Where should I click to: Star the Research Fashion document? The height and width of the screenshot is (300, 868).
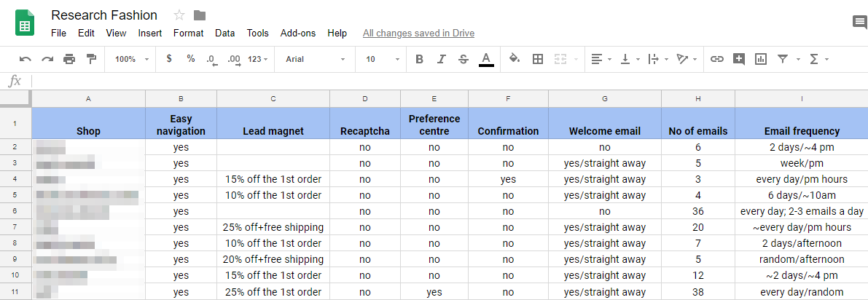click(x=179, y=15)
